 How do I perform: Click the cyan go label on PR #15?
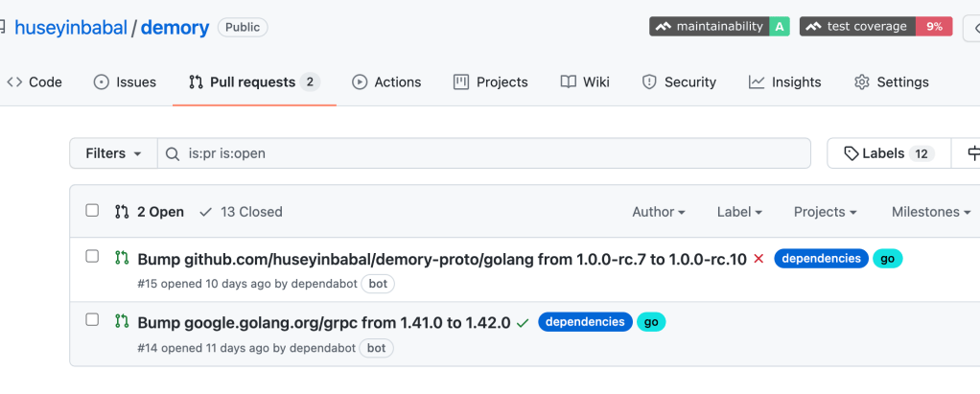click(887, 259)
